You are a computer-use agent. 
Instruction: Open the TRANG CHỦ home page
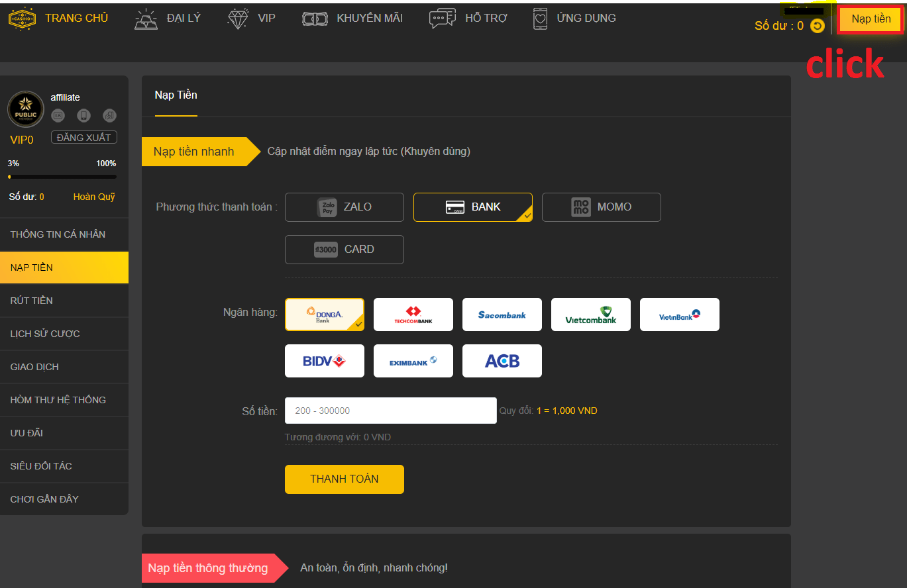76,18
